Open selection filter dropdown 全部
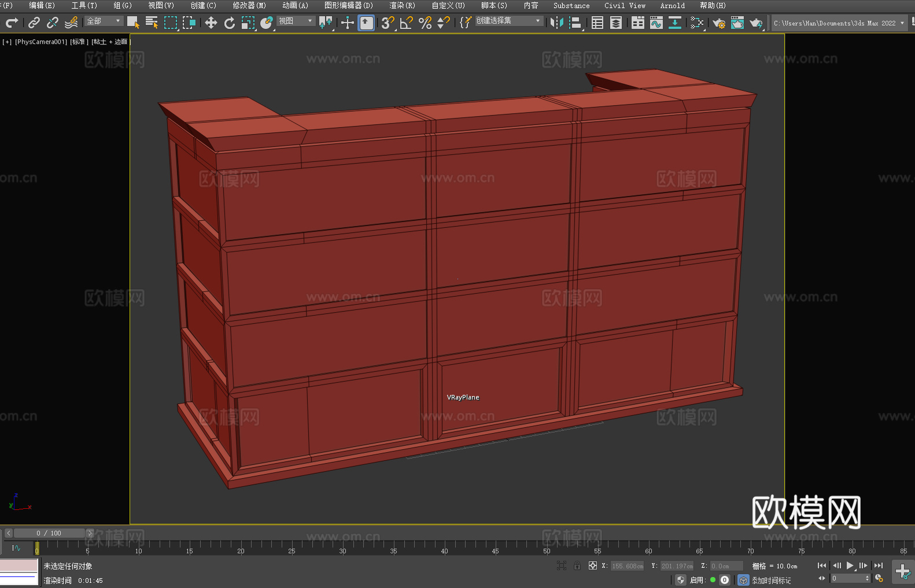The height and width of the screenshot is (588, 915). pos(104,21)
